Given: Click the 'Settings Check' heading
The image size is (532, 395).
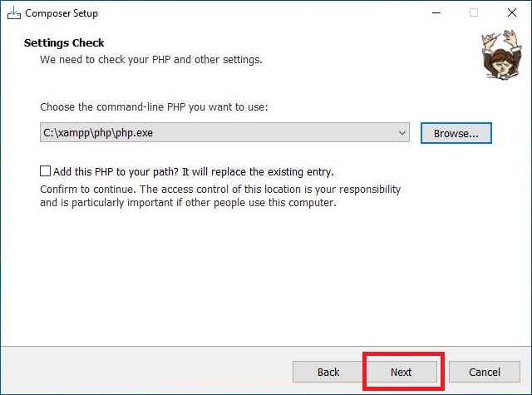Looking at the screenshot, I should (x=64, y=42).
